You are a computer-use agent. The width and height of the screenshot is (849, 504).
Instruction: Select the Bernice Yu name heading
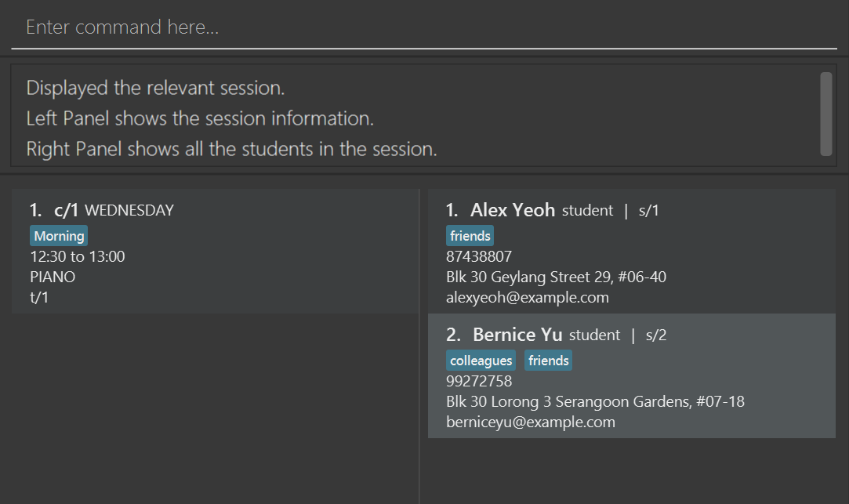[x=517, y=335]
